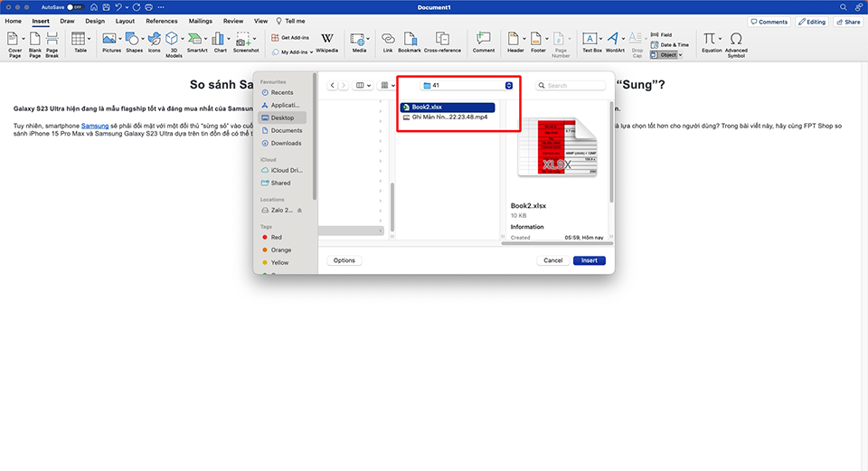Open Advanced Symbol
Viewport: 868px width, 471px height.
tap(736, 44)
